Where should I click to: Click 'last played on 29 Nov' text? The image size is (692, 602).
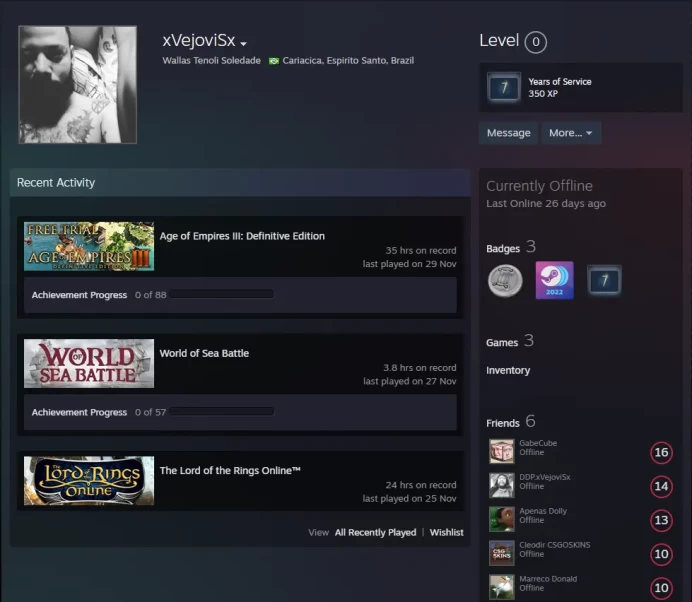pyautogui.click(x=410, y=264)
